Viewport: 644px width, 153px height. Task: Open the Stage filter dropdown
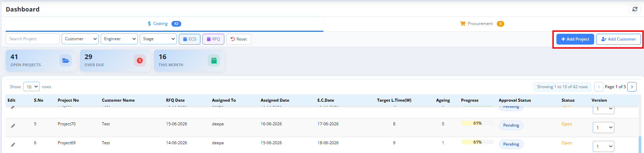tap(158, 39)
